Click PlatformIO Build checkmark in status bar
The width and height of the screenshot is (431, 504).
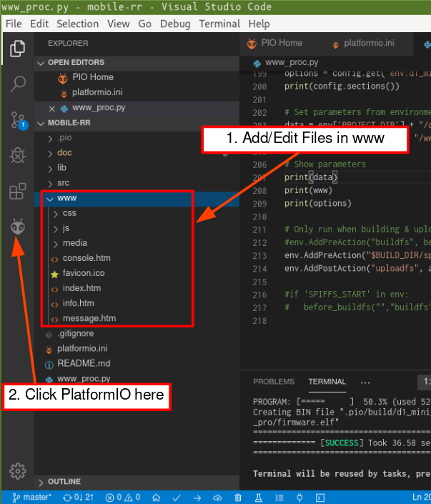pos(177,498)
